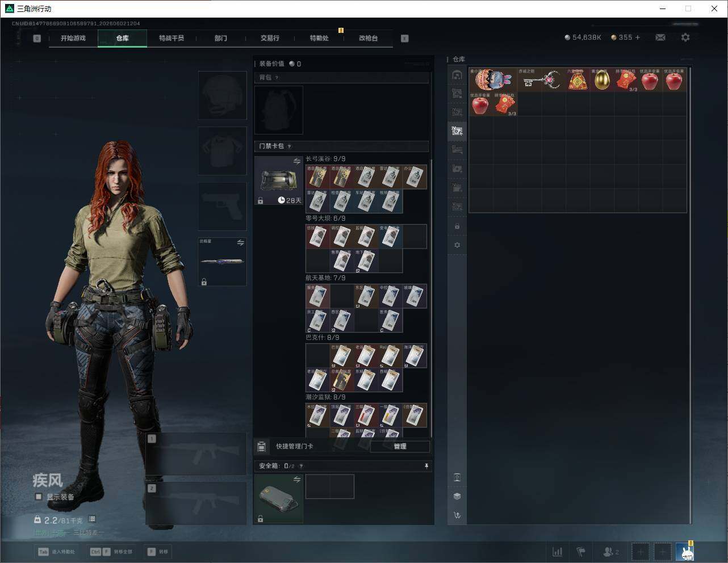Click the empty secure container grid slot
Viewport: 728px width, 563px height.
(x=330, y=486)
